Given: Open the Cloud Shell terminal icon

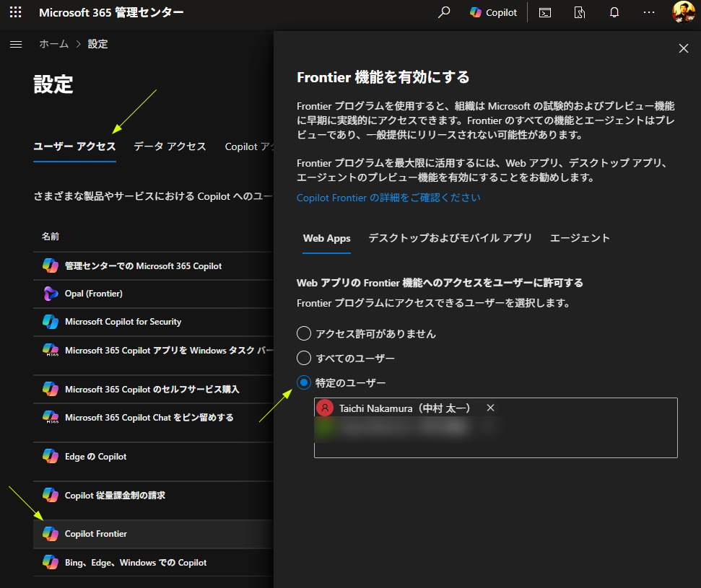Looking at the screenshot, I should 546,12.
